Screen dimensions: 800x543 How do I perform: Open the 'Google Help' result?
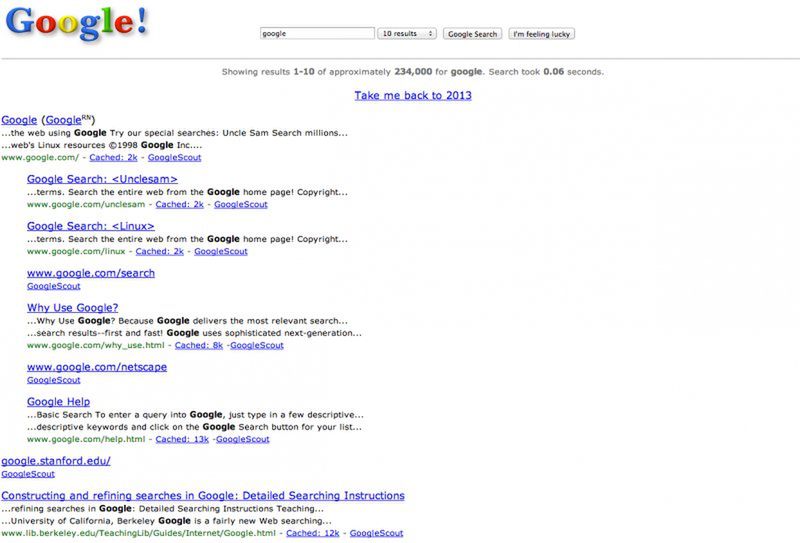pos(59,402)
